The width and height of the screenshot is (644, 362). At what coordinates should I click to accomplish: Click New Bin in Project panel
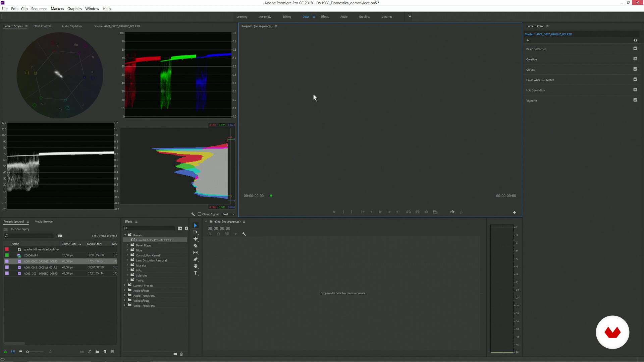(97, 352)
